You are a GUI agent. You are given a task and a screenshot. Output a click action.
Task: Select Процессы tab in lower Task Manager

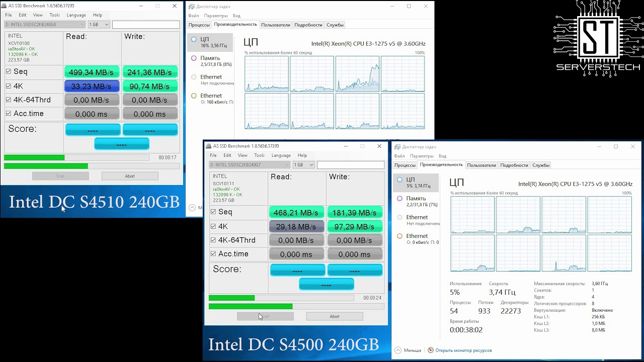tap(405, 165)
